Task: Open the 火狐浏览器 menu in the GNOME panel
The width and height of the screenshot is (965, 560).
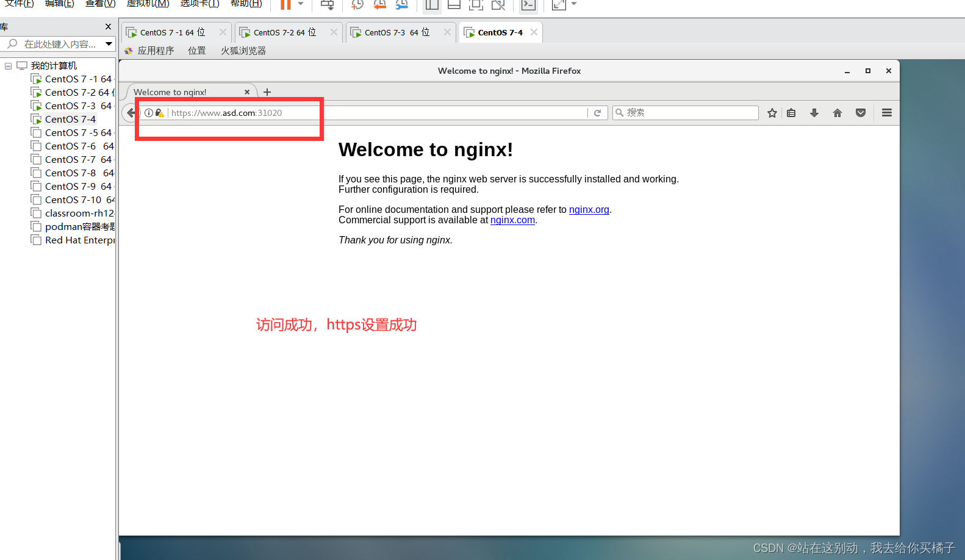Action: tap(243, 51)
